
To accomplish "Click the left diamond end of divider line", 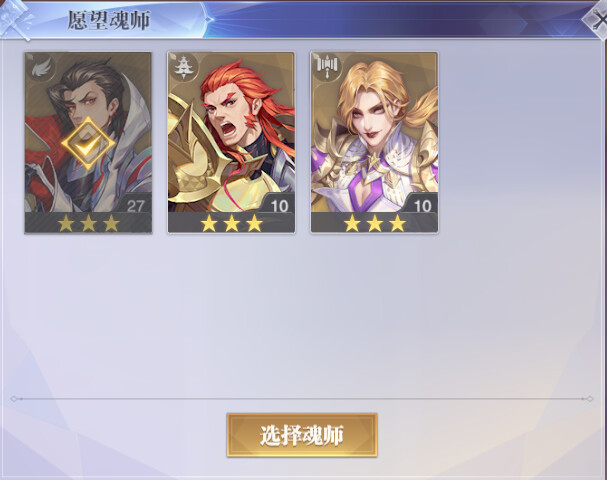I will 14,399.
